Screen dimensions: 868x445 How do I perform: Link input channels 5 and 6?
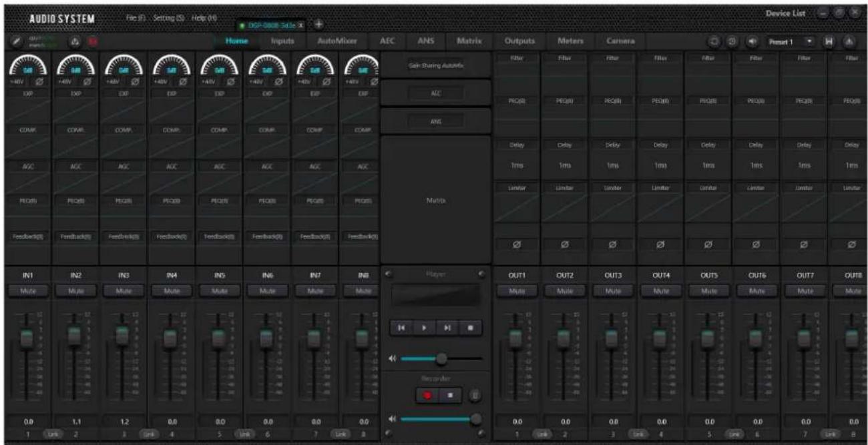[x=243, y=434]
